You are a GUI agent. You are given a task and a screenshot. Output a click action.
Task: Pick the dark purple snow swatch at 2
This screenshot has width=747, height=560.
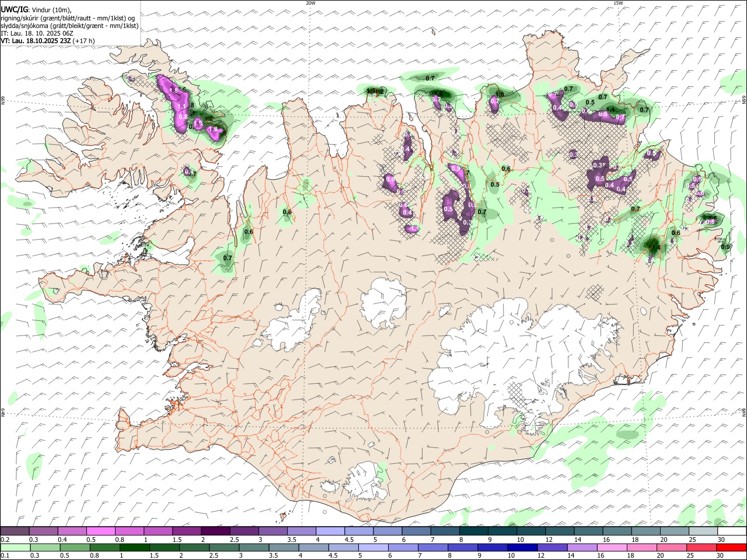(x=215, y=531)
